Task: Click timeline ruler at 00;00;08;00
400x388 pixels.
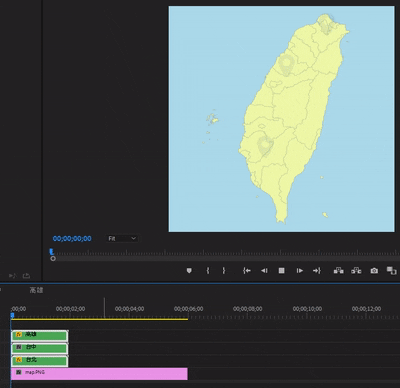Action: (x=248, y=309)
